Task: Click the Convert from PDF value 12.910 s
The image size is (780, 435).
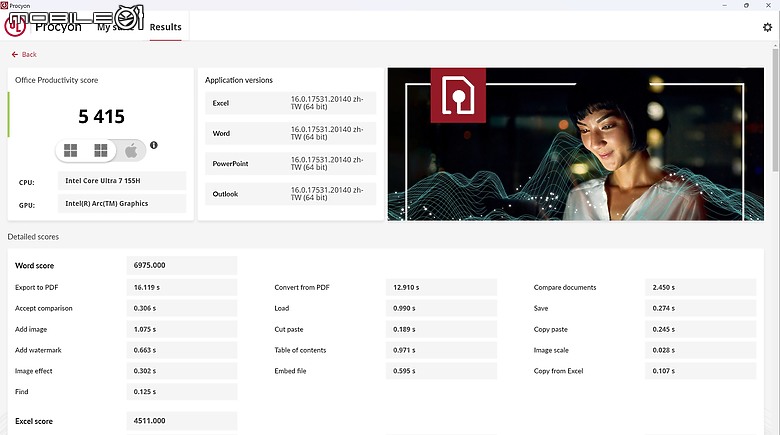Action: click(441, 287)
